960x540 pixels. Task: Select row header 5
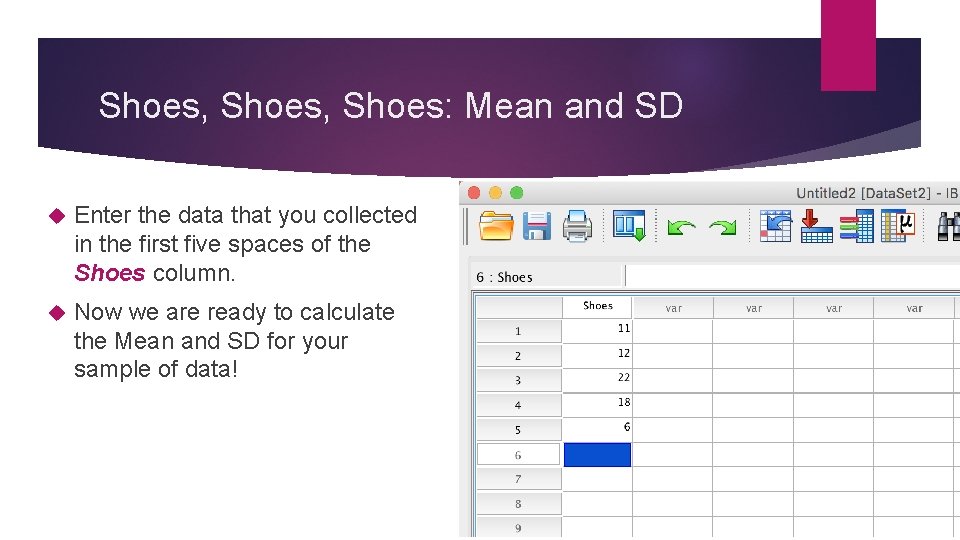point(519,430)
